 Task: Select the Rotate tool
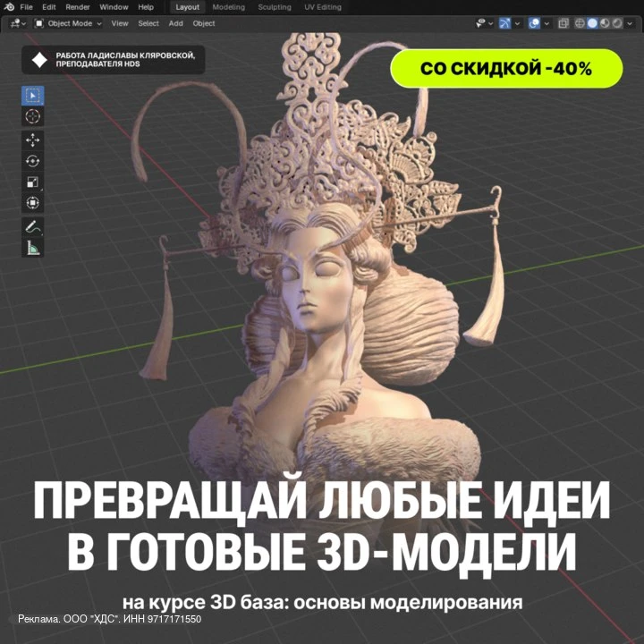[x=32, y=161]
